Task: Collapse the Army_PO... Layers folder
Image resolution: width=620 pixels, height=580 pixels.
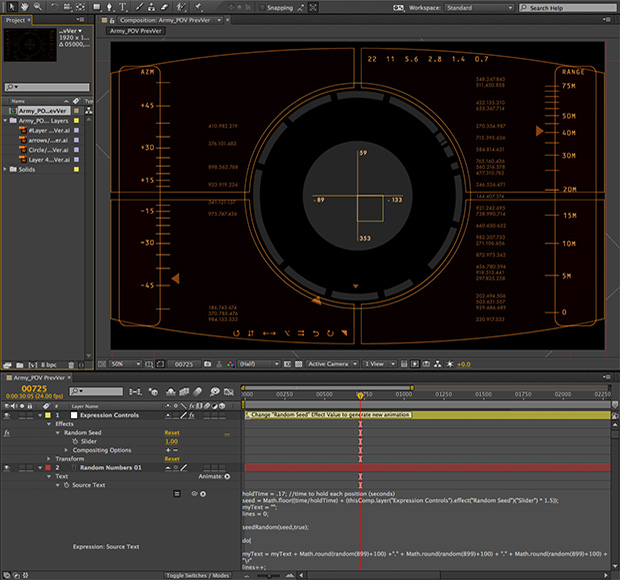Action: [x=5, y=121]
